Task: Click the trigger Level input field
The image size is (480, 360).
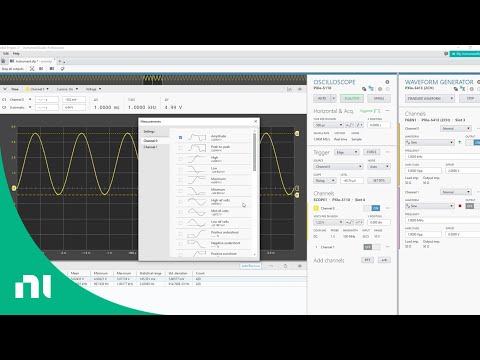Action: (352, 181)
